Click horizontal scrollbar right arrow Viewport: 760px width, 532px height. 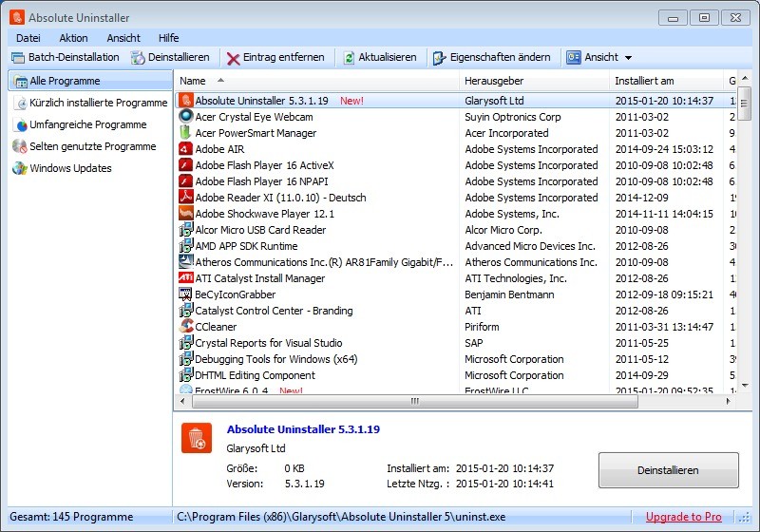coord(728,401)
